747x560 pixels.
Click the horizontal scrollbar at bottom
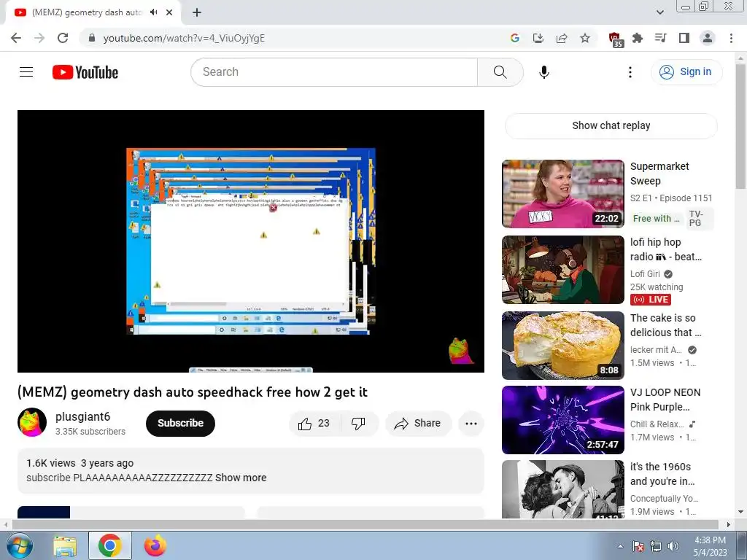click(x=367, y=524)
